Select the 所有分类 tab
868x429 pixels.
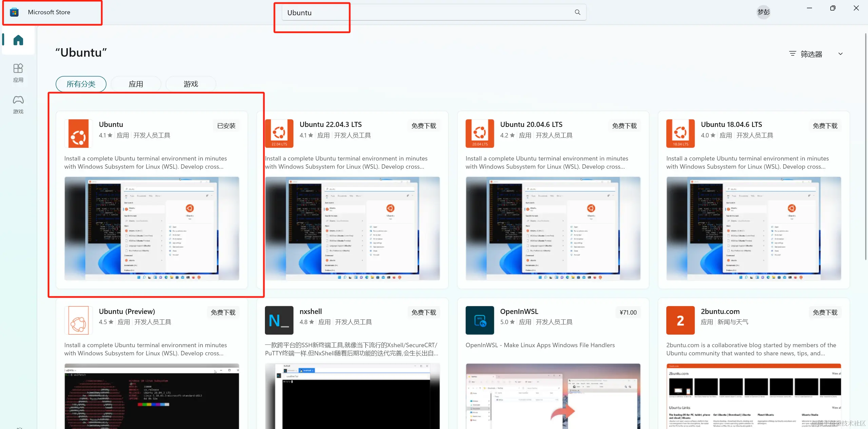[81, 84]
